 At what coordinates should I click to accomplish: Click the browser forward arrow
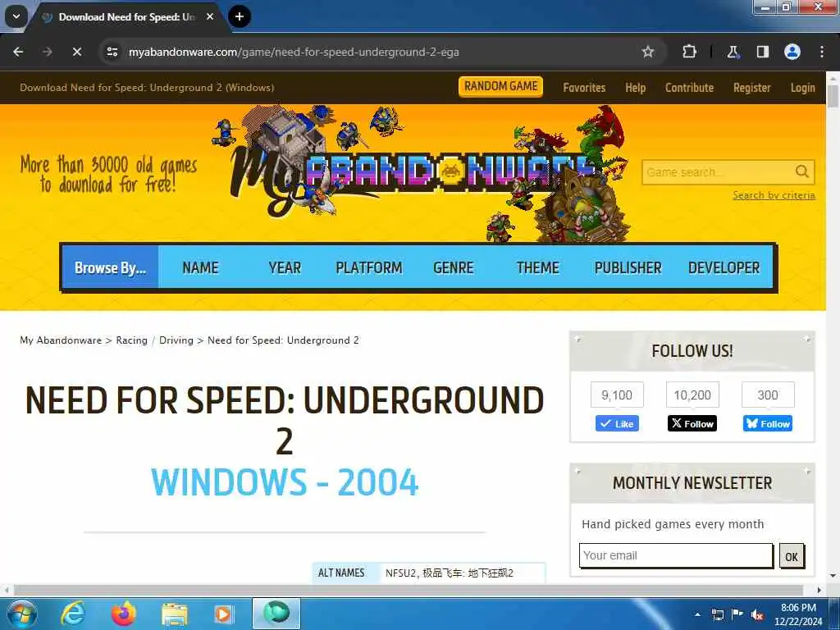(48, 52)
